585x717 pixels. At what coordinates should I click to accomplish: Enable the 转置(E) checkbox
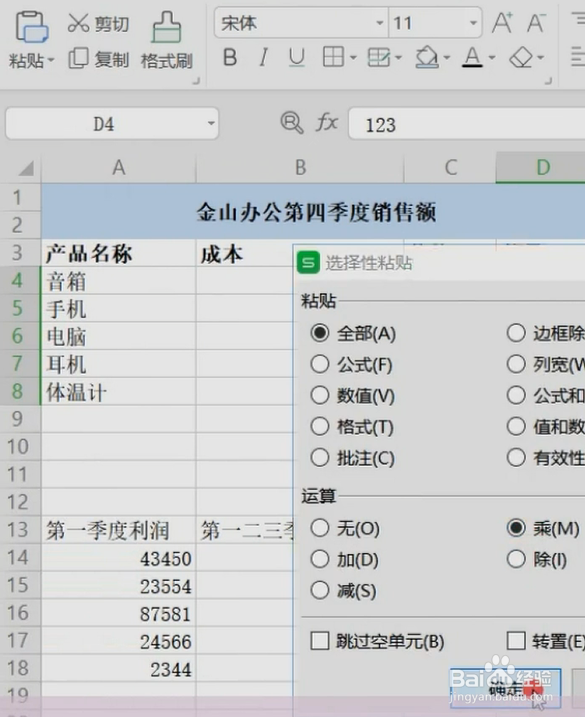click(x=516, y=641)
